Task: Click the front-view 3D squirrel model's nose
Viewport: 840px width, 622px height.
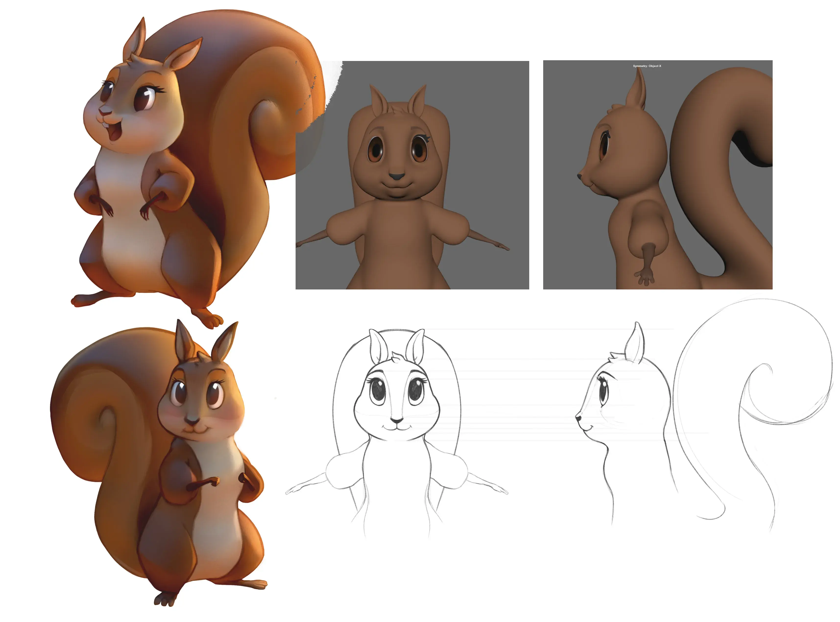Action: tap(396, 176)
